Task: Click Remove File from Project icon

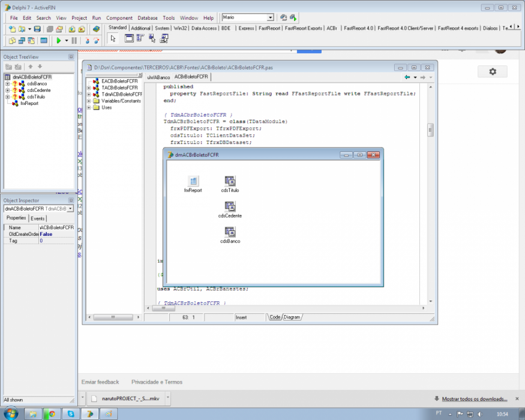Action: pyautogui.click(x=82, y=29)
